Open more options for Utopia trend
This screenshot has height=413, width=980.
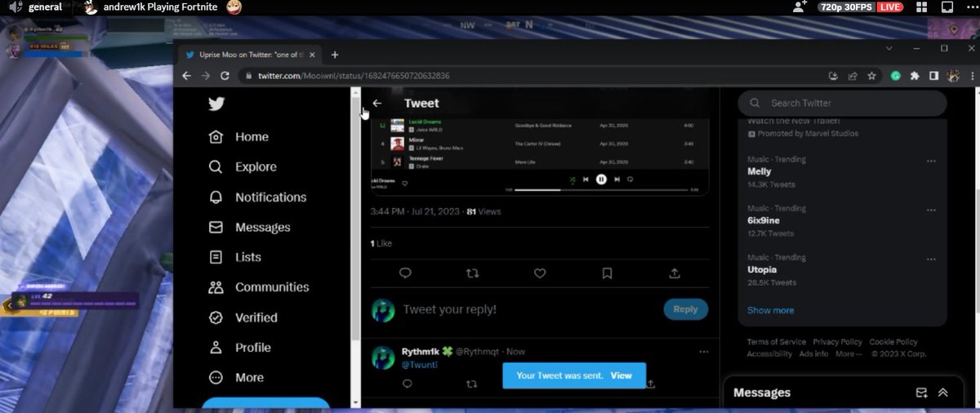pyautogui.click(x=931, y=258)
